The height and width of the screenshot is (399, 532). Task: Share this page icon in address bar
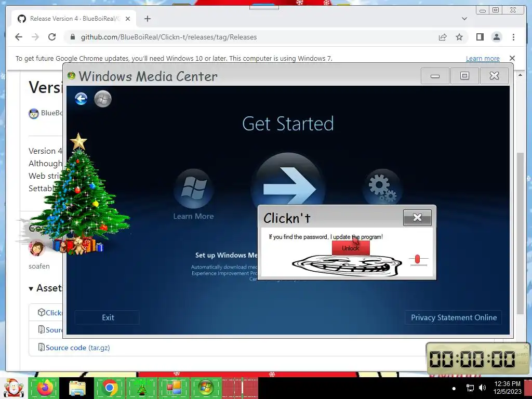click(x=443, y=37)
